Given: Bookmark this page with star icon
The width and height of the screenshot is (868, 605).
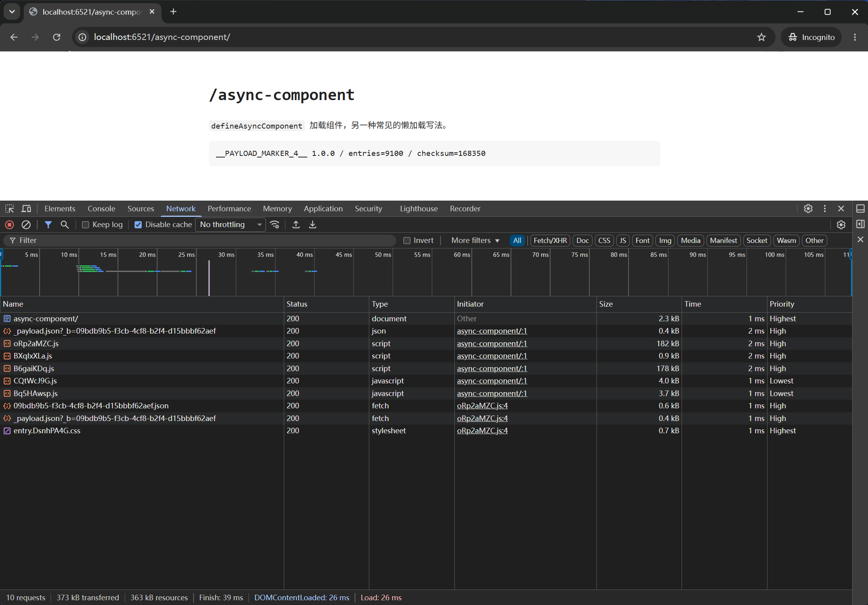Looking at the screenshot, I should (x=762, y=37).
